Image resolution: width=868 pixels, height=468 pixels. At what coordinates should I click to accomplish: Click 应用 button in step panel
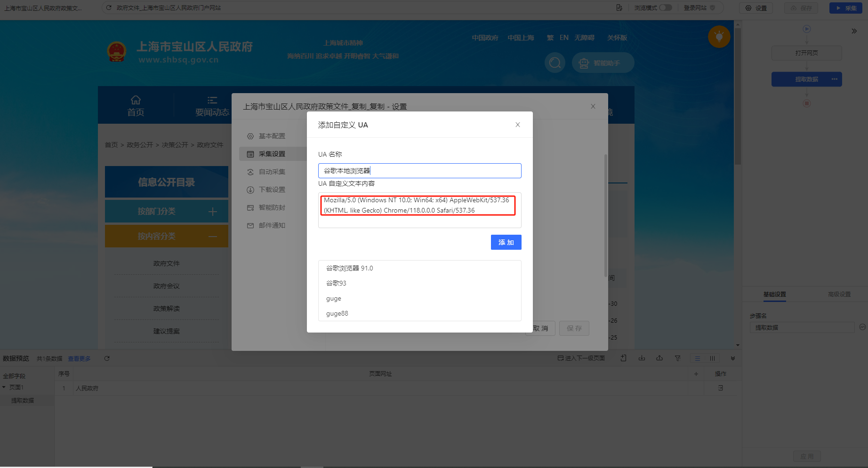[x=807, y=456]
